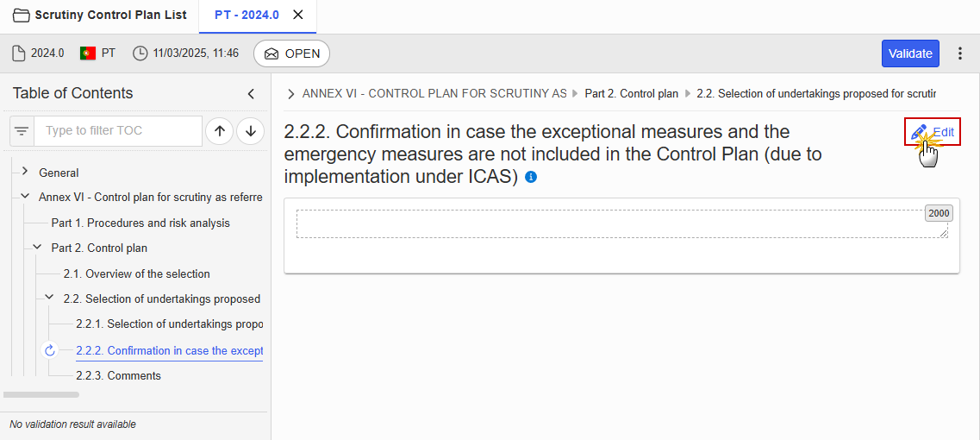Go to previous TOC item with up arrow
Image resolution: width=980 pixels, height=440 pixels.
(220, 131)
